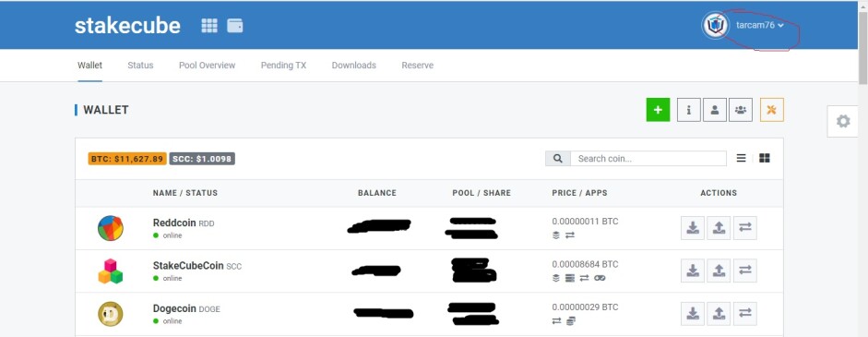Click the user avatar image

coord(715,26)
